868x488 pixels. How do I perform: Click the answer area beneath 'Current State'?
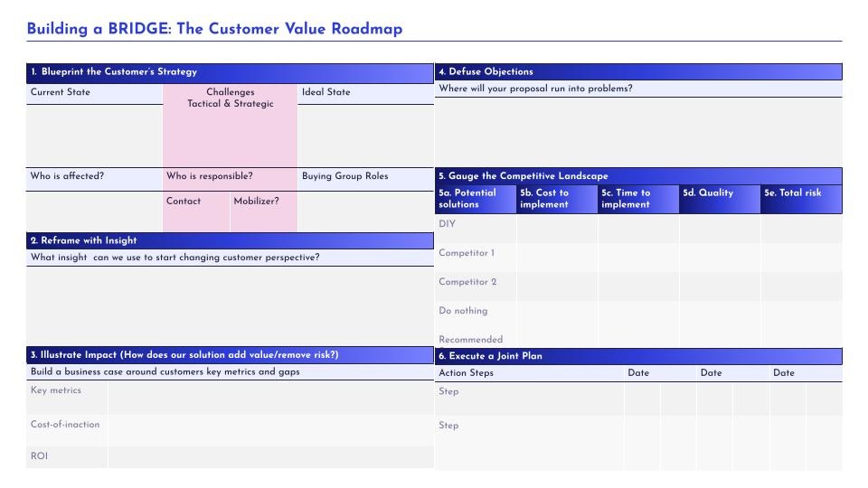(x=94, y=136)
